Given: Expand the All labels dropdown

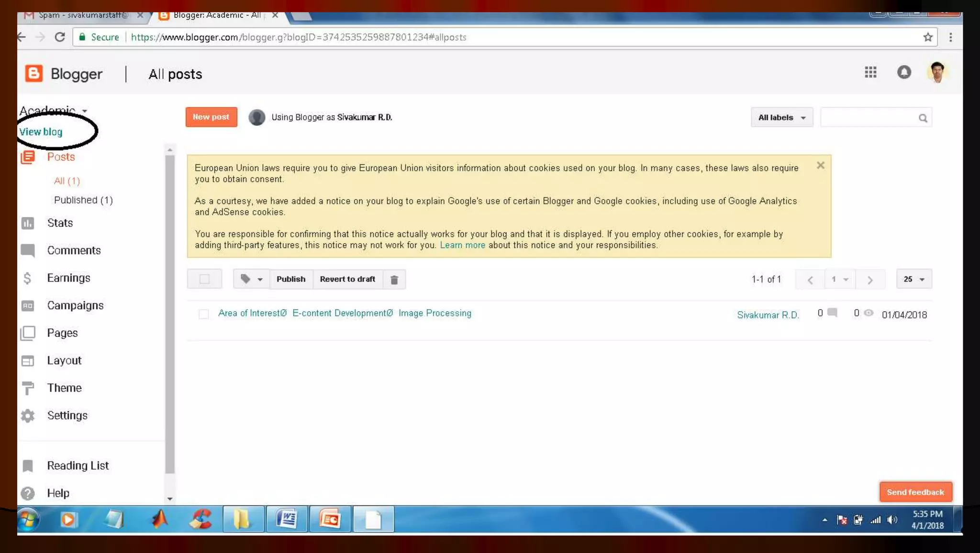Looking at the screenshot, I should [781, 118].
